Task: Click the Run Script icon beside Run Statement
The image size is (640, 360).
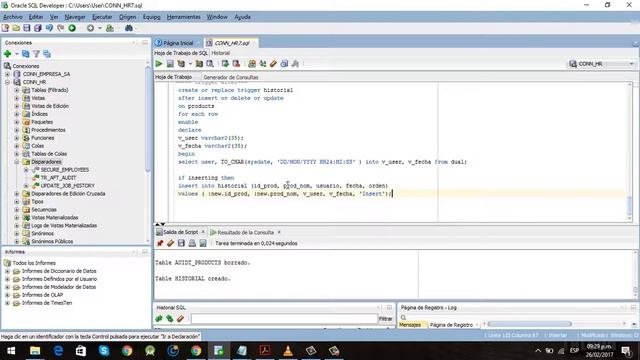Action: (x=170, y=64)
